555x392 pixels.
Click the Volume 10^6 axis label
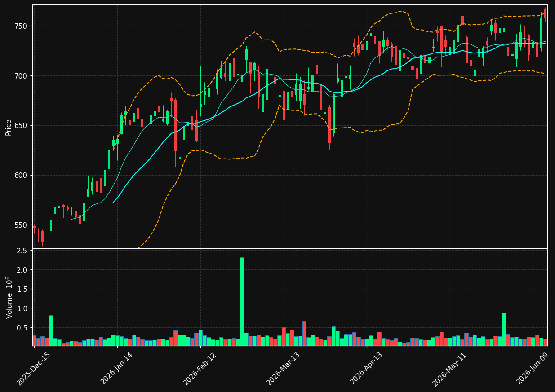pos(9,297)
